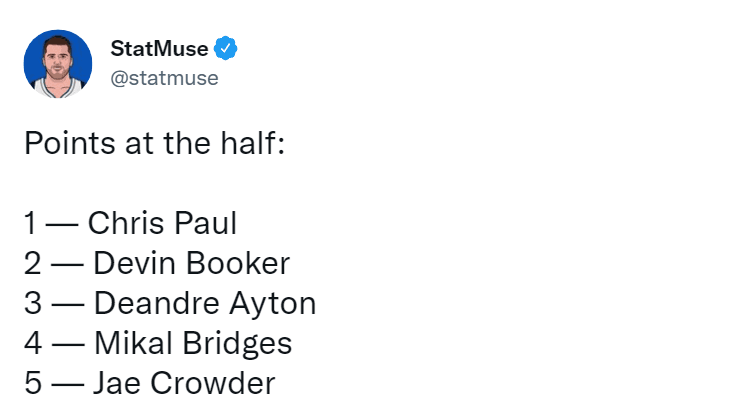Click the word 'Points' in the tweet

click(x=70, y=143)
